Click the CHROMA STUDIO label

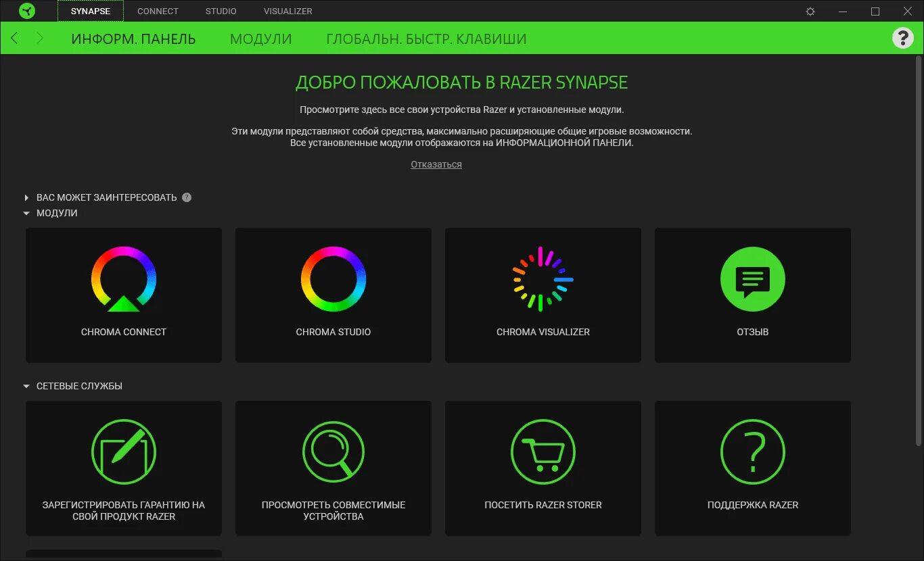click(x=333, y=332)
